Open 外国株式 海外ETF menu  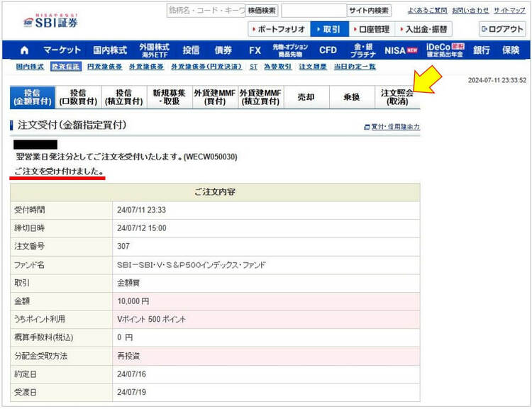coord(155,50)
